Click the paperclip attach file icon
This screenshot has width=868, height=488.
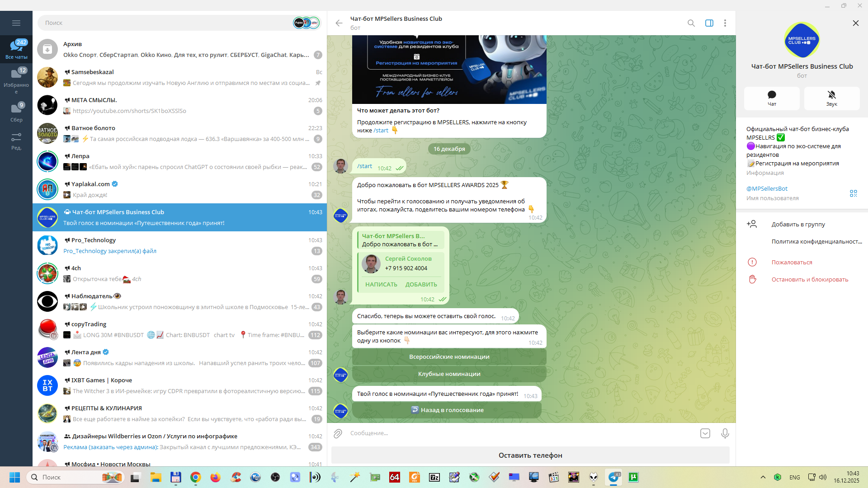[x=338, y=433]
